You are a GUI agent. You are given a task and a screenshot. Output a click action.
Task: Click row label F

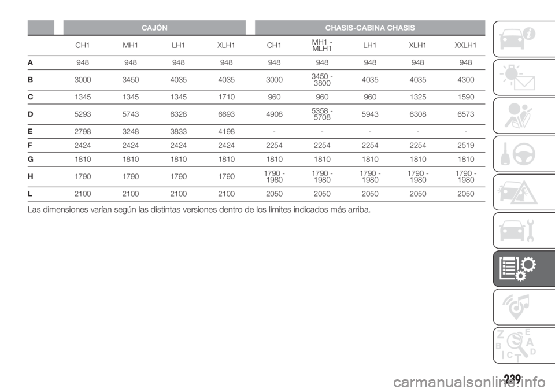pyautogui.click(x=31, y=146)
